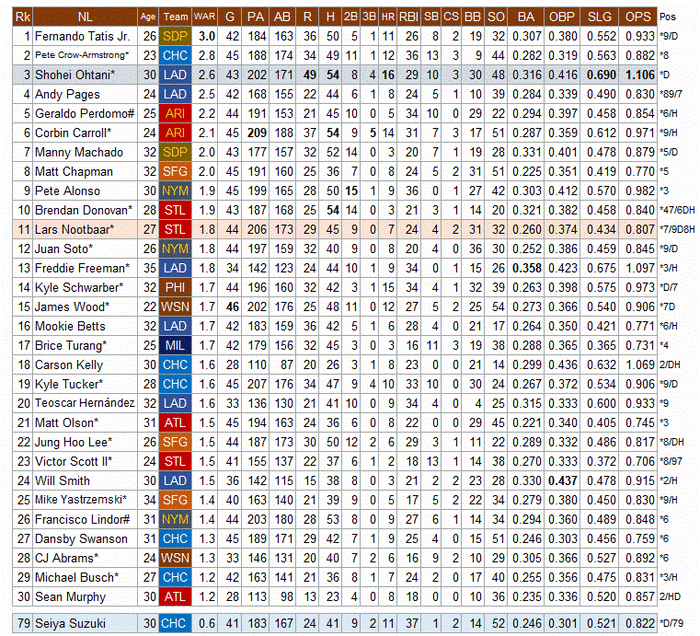
Task: Select Alonso's 15 doubles value
Action: tap(352, 191)
